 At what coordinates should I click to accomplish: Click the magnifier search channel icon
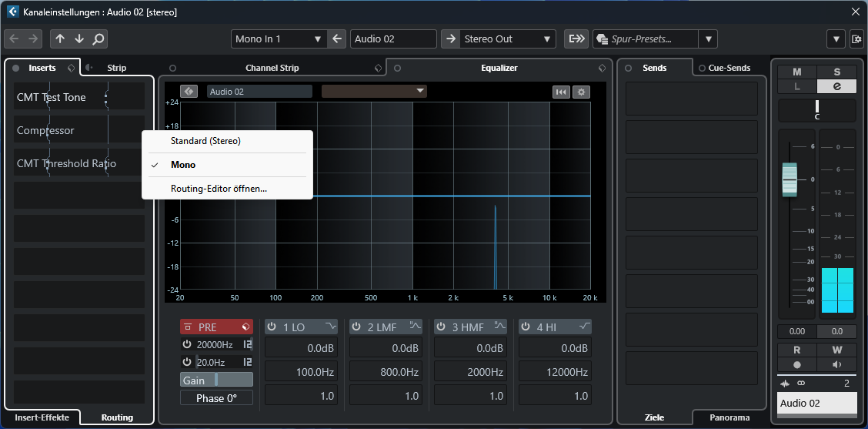click(98, 39)
